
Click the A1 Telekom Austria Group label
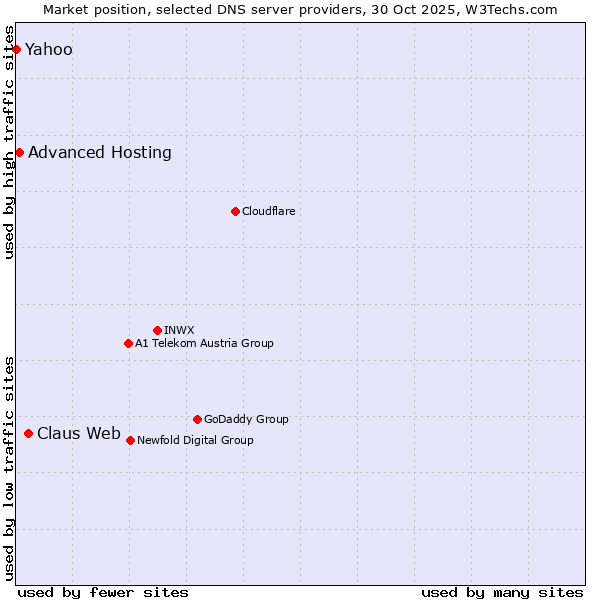[x=204, y=343]
